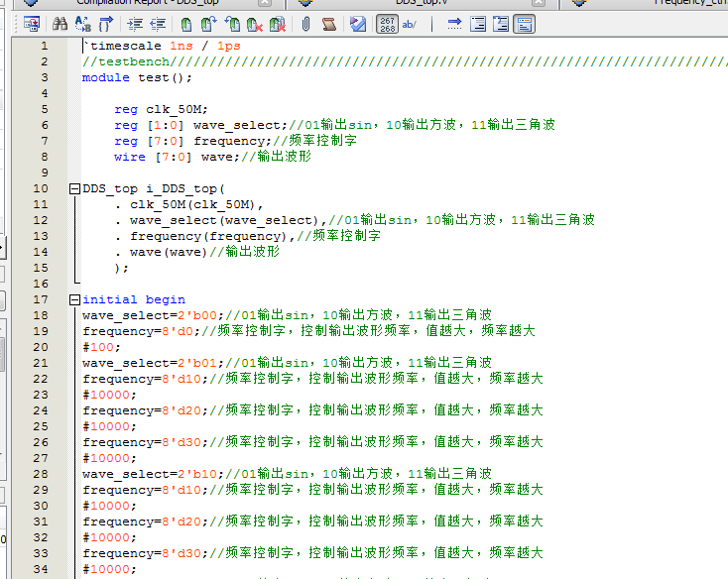Click 'reg clk_50M;' declaration

161,109
